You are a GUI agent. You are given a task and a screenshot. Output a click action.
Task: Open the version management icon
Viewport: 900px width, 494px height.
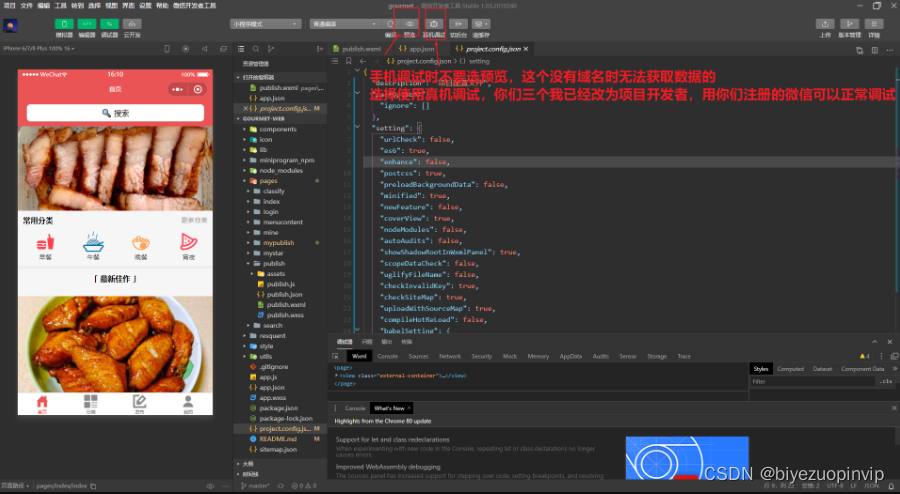pos(849,24)
